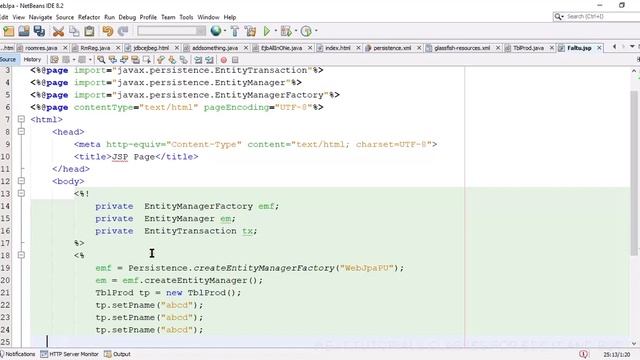
Task: Click the Source view button
Action: [x=8, y=60]
